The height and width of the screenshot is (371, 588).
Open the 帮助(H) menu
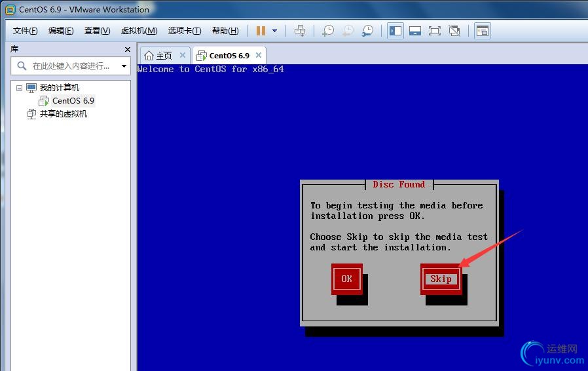tap(225, 31)
